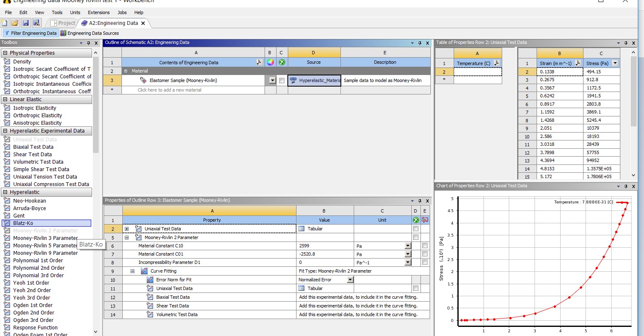Click the Elastomer Sample material icon
This screenshot has height=336, width=644.
(x=143, y=80)
